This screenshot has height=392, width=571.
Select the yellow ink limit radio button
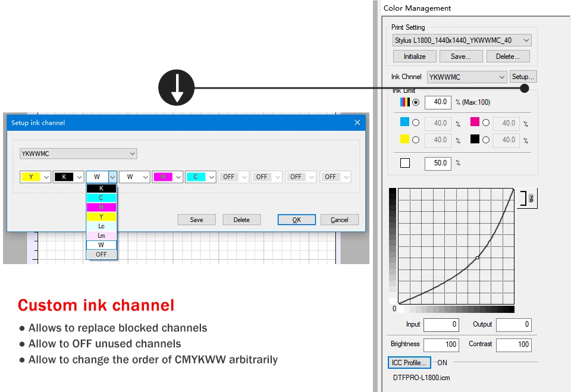coord(416,140)
